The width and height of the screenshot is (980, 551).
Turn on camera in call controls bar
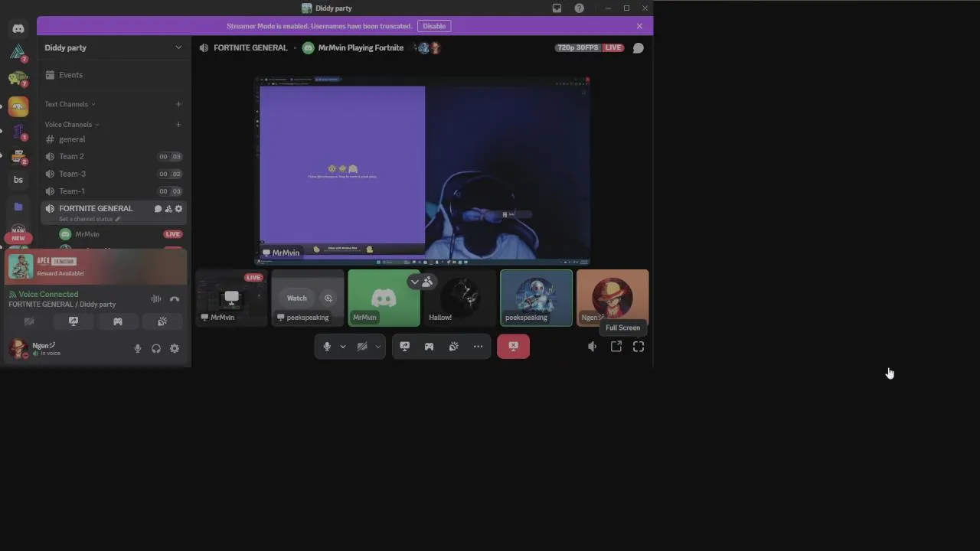coord(362,347)
